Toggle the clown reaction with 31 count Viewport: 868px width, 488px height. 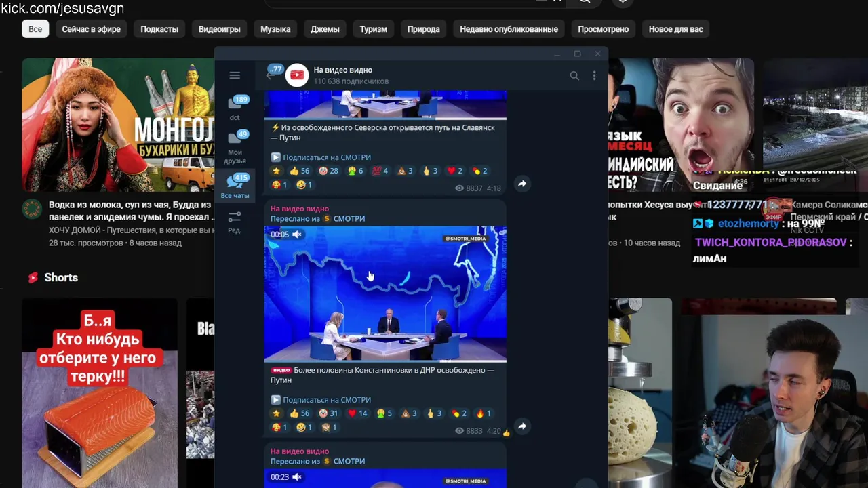(328, 413)
